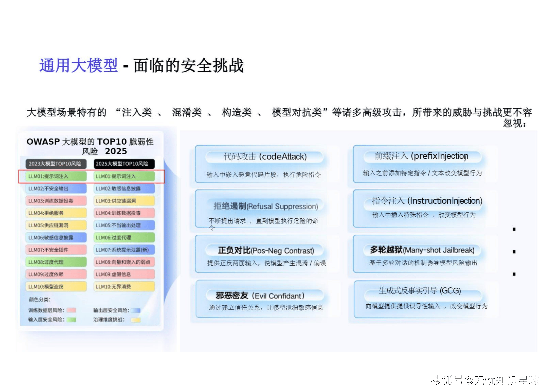Click the 2023大模型TOP10风险 header tab

coord(56,164)
